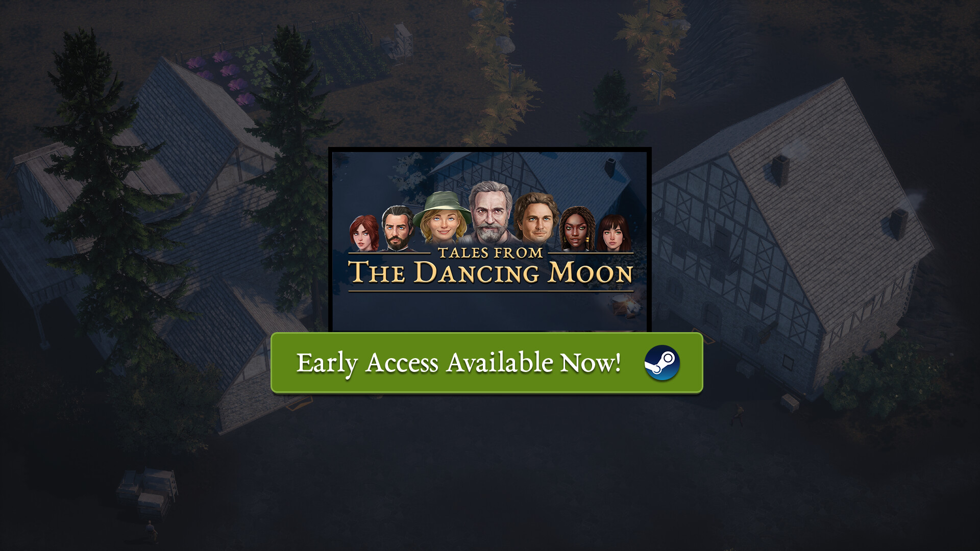
Task: Choose the blonde woman in green hat
Action: pyautogui.click(x=442, y=218)
